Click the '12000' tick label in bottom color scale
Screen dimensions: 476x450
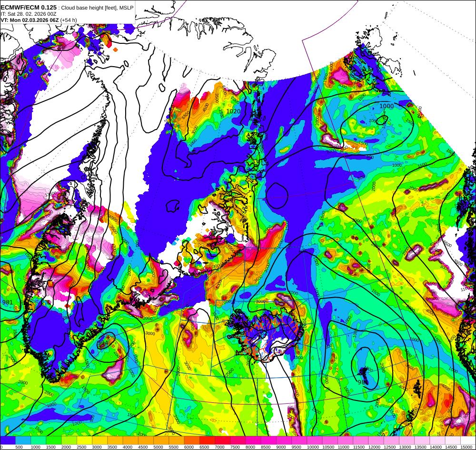(x=374, y=447)
